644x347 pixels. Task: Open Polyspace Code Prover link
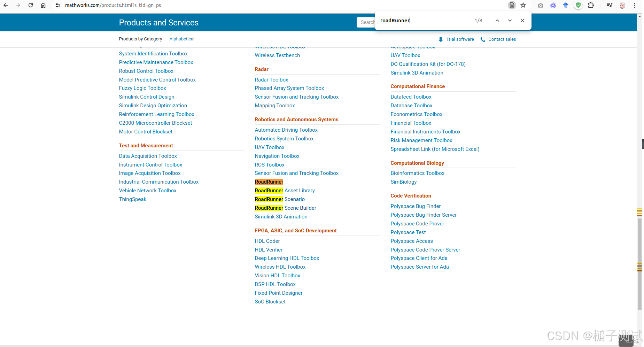click(x=417, y=224)
